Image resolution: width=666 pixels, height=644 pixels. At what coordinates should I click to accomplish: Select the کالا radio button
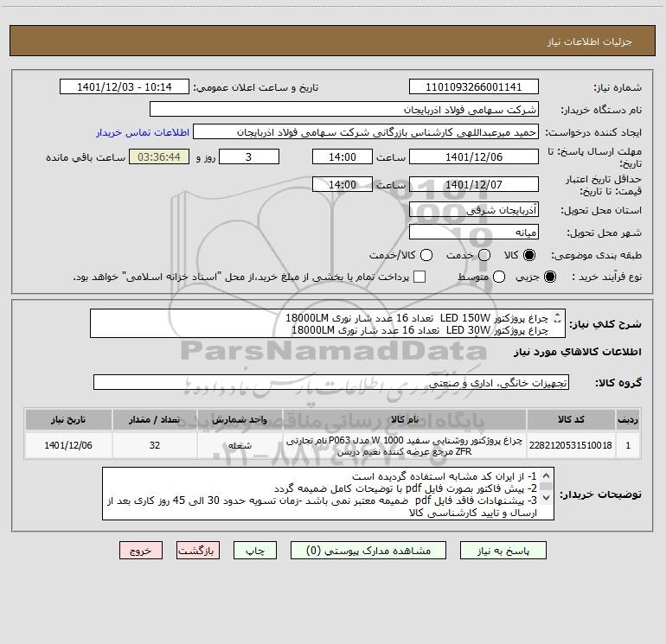pyautogui.click(x=529, y=255)
